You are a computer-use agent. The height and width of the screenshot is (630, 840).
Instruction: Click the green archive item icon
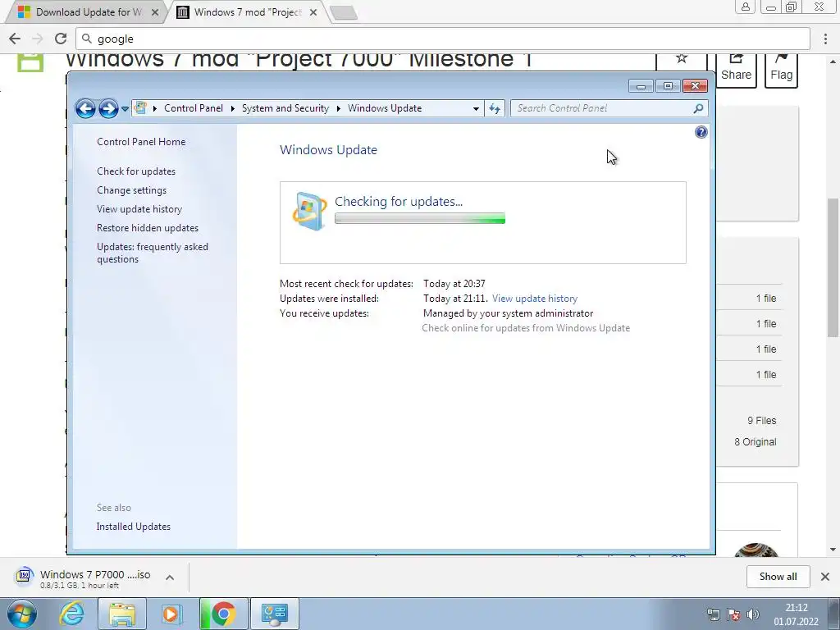pyautogui.click(x=30, y=62)
